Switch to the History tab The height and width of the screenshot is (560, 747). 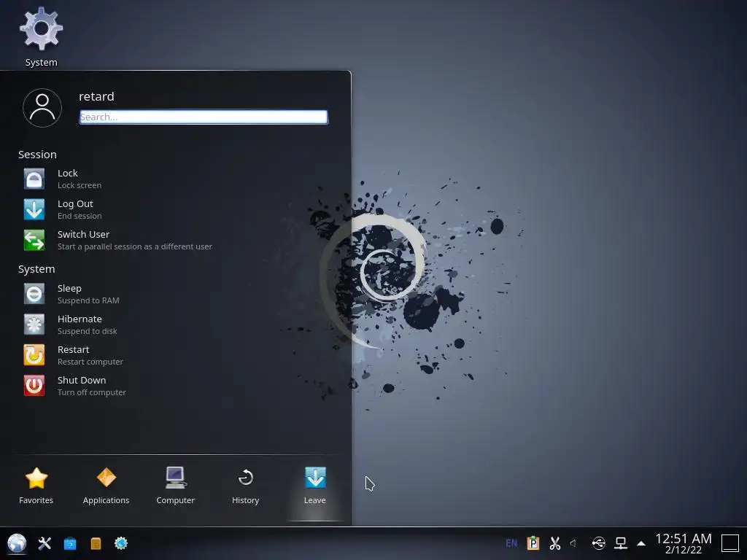[245, 486]
